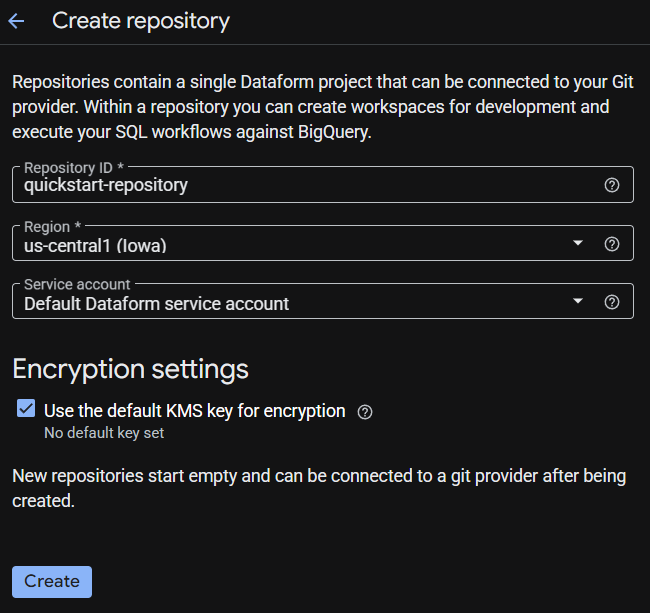Open help icon for Service account

click(x=611, y=302)
